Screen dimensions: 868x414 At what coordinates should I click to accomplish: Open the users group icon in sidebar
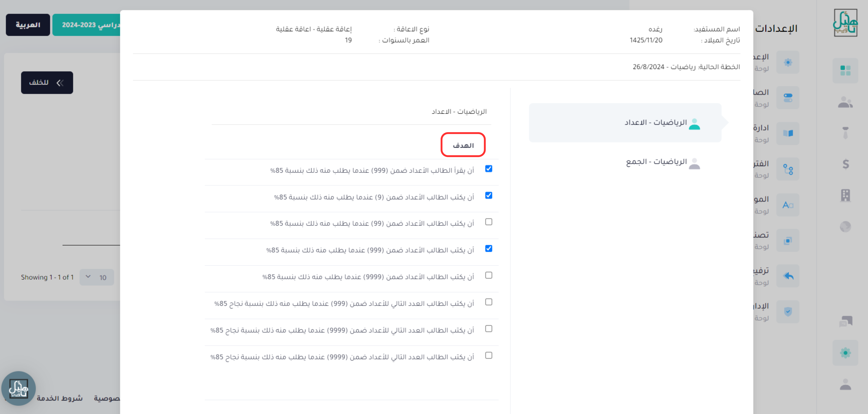845,102
